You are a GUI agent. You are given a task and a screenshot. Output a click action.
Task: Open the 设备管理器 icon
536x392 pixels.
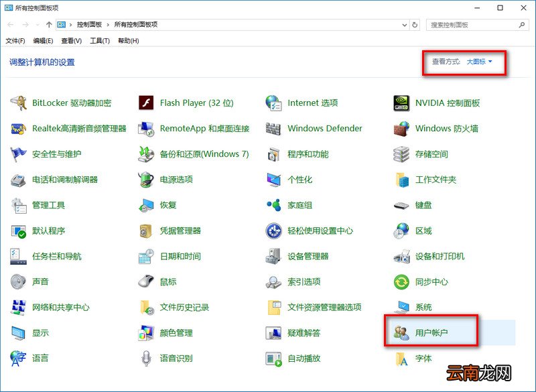click(273, 257)
